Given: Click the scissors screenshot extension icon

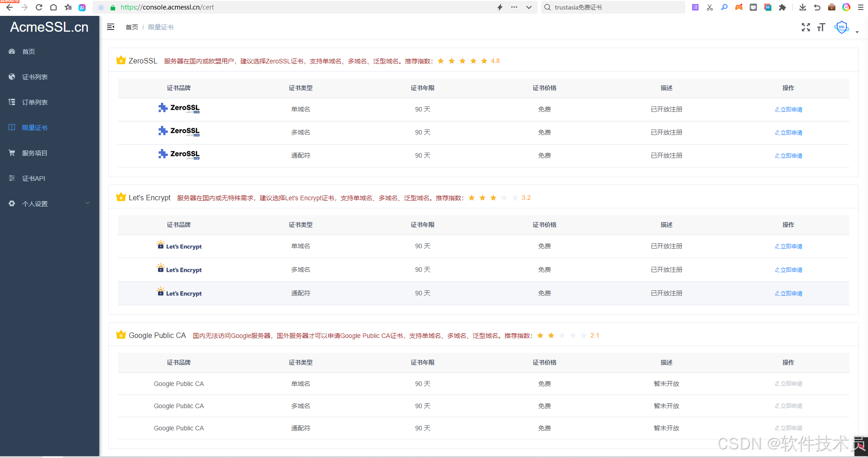Looking at the screenshot, I should point(710,7).
